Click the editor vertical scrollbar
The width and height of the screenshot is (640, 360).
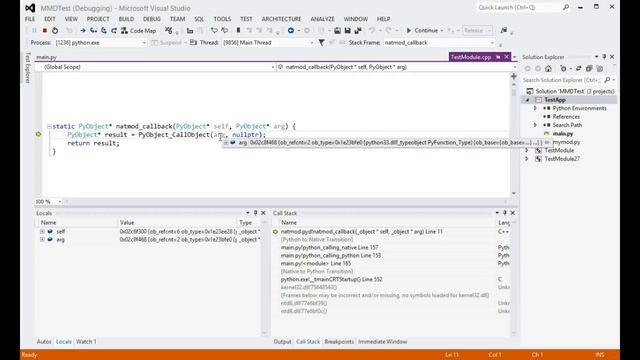coord(513,139)
